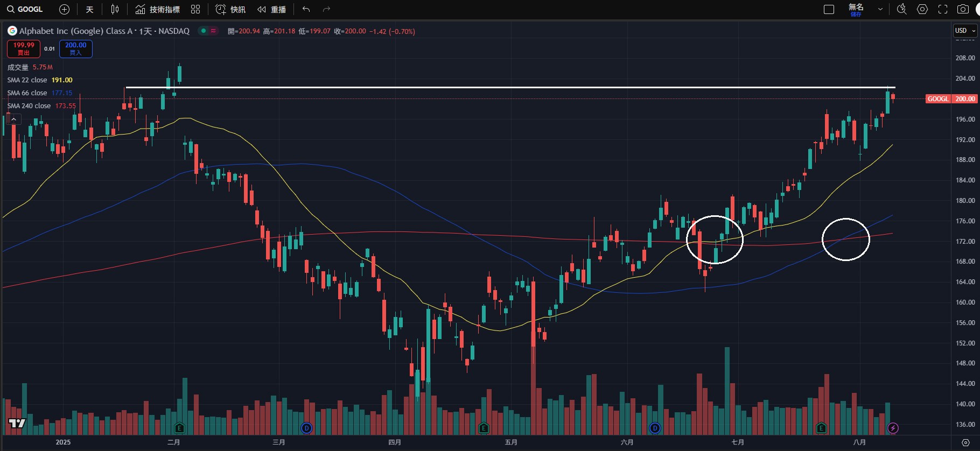Viewport: 980px width, 451px height.
Task: Open the 技術指標 indicators menu
Action: (157, 9)
